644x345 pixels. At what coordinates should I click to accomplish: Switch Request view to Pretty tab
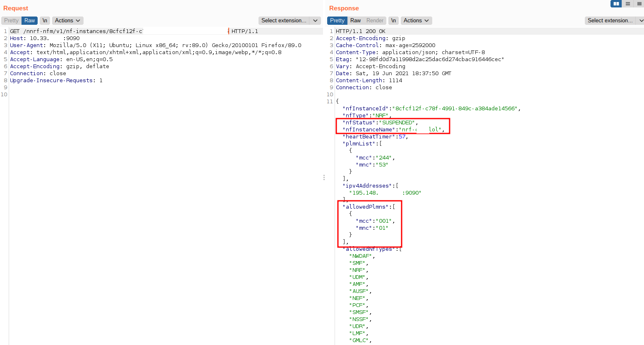tap(11, 20)
